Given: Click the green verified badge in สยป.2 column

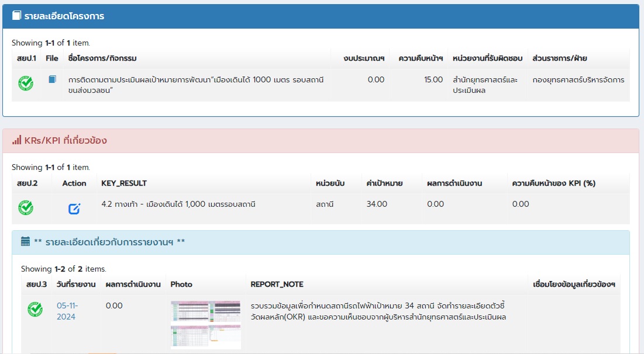Looking at the screenshot, I should tap(26, 207).
